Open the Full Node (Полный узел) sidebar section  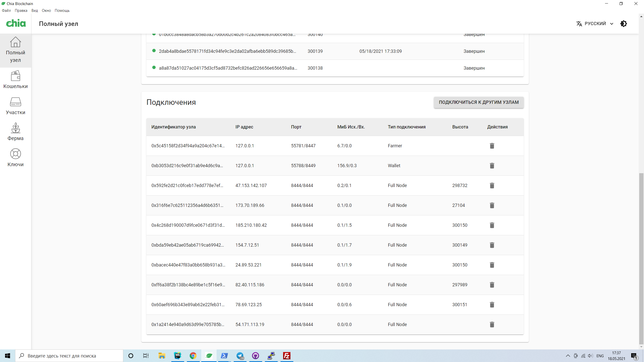coord(16,50)
